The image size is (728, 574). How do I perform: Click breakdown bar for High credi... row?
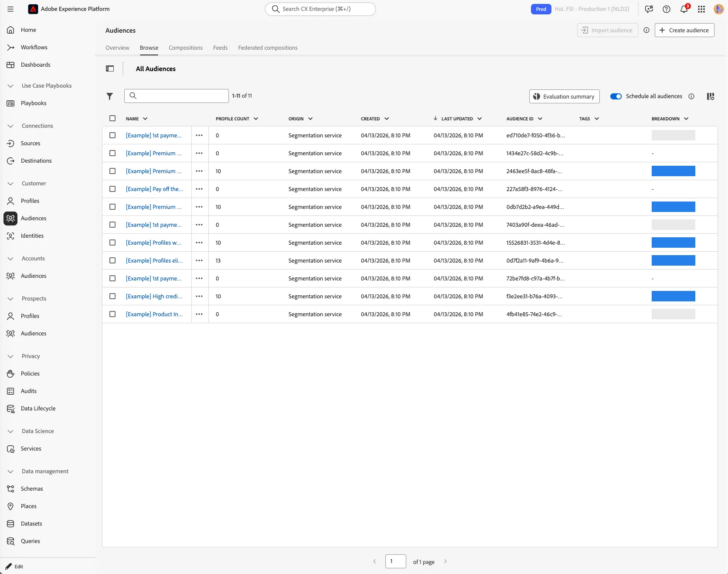click(x=673, y=296)
